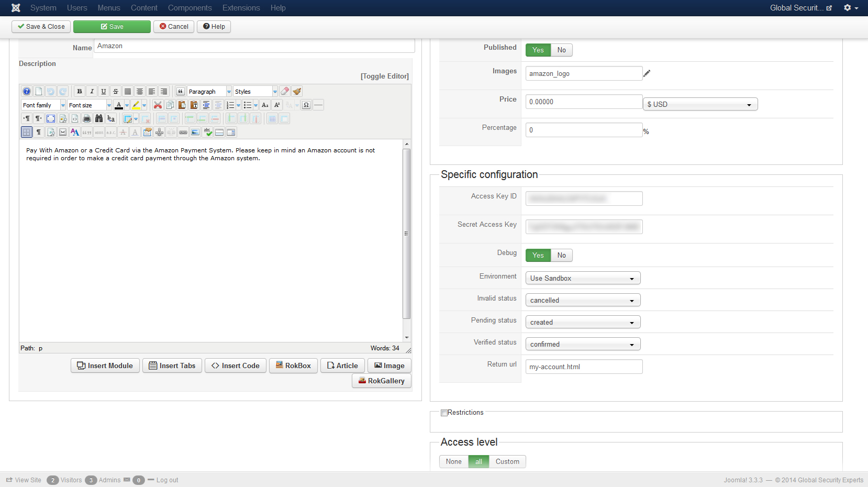Click the Insert Module button
Screen dimensions: 868x487
pyautogui.click(x=105, y=366)
